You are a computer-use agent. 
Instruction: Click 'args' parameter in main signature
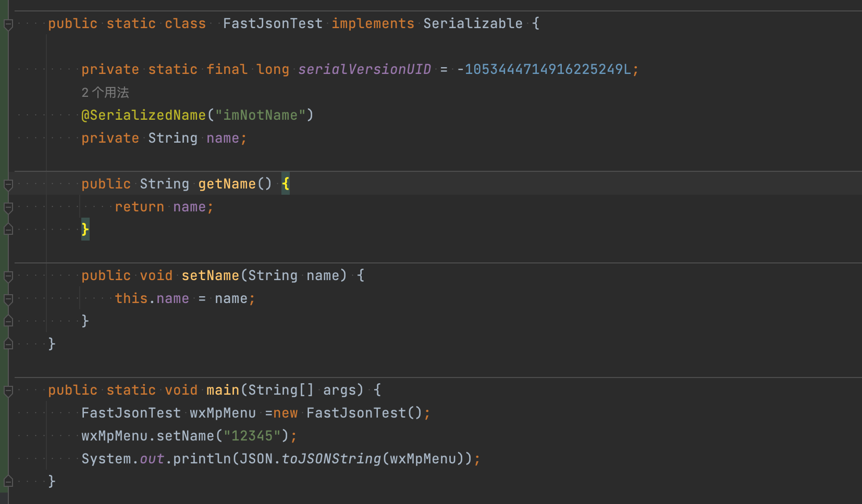pos(339,390)
